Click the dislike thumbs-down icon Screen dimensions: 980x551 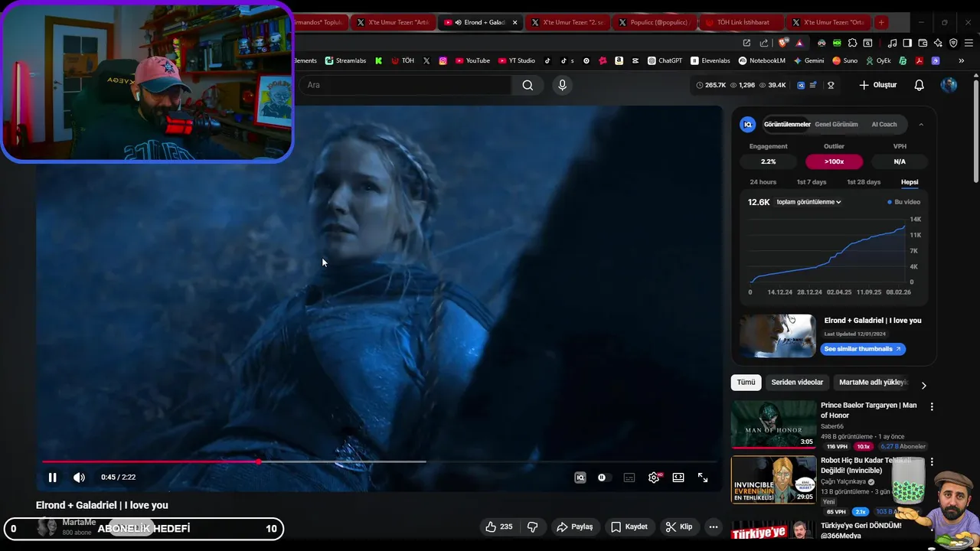pos(533,527)
